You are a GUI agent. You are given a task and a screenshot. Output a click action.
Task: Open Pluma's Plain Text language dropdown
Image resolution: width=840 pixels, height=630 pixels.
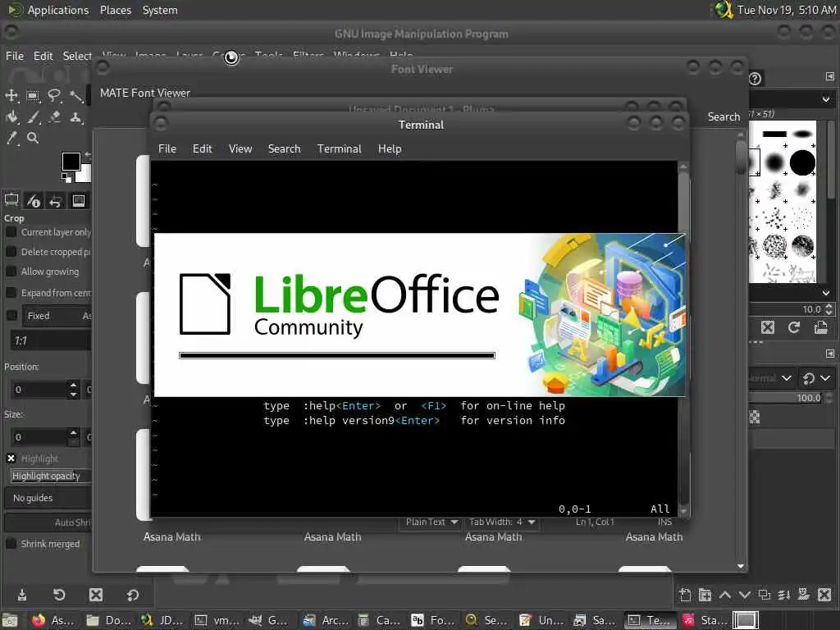[x=431, y=522]
